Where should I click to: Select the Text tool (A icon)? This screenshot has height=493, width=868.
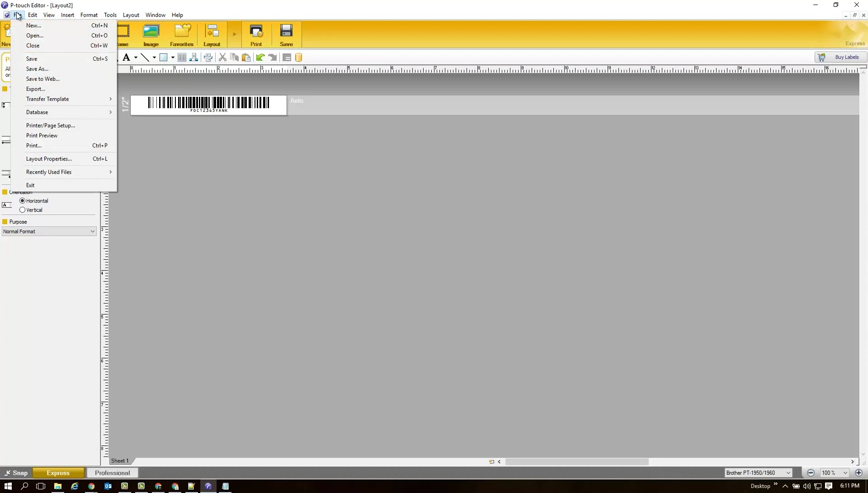pyautogui.click(x=126, y=57)
